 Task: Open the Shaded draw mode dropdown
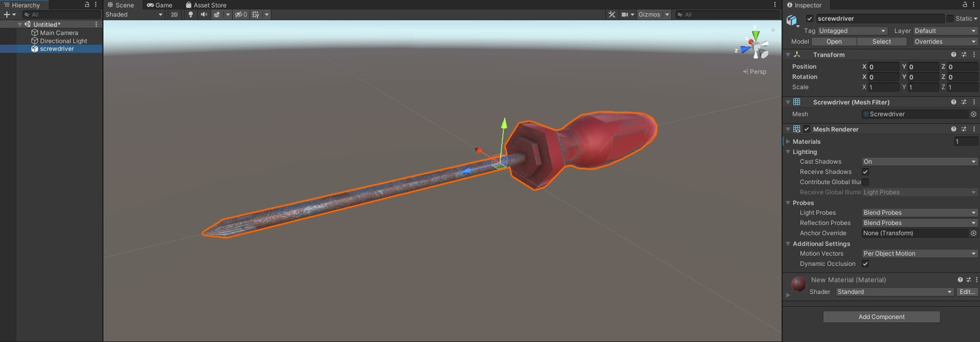[x=134, y=14]
